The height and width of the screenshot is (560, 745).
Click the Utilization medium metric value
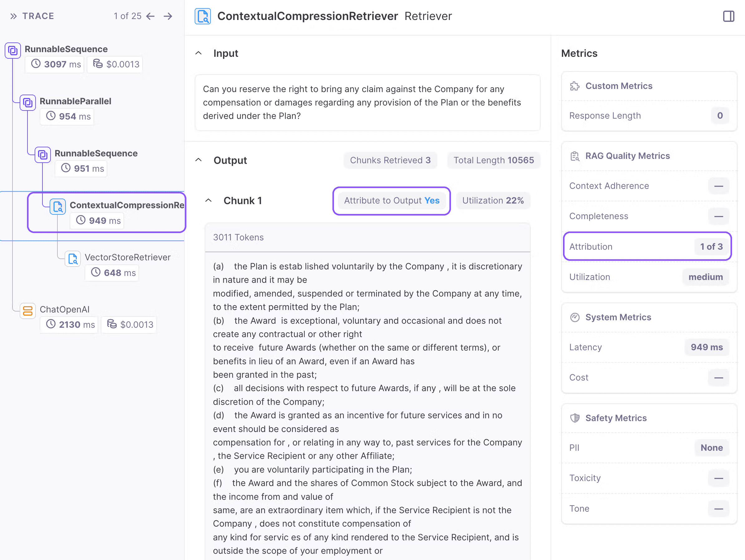[x=706, y=277]
